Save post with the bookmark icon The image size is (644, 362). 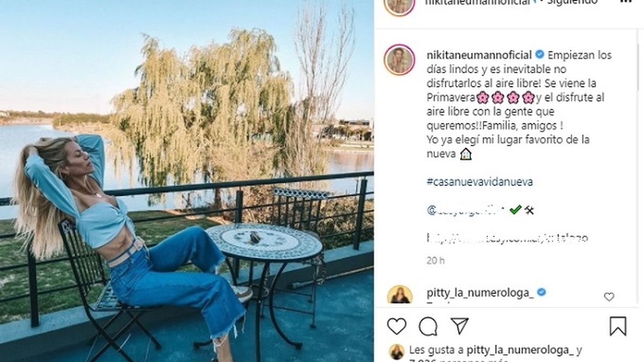tap(618, 326)
